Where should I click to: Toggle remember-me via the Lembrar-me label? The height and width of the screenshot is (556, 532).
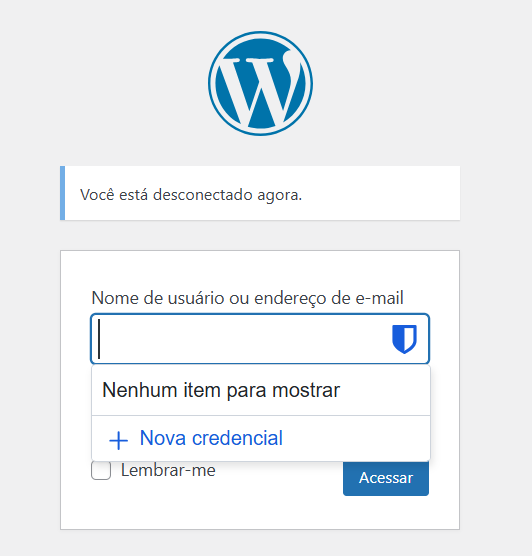(168, 471)
